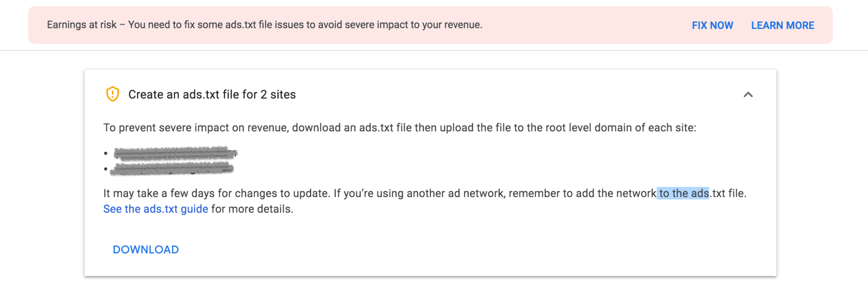Click FIX NOW to resolve ads.txt issues
Viewport: 868px width, 305px height.
click(x=712, y=25)
